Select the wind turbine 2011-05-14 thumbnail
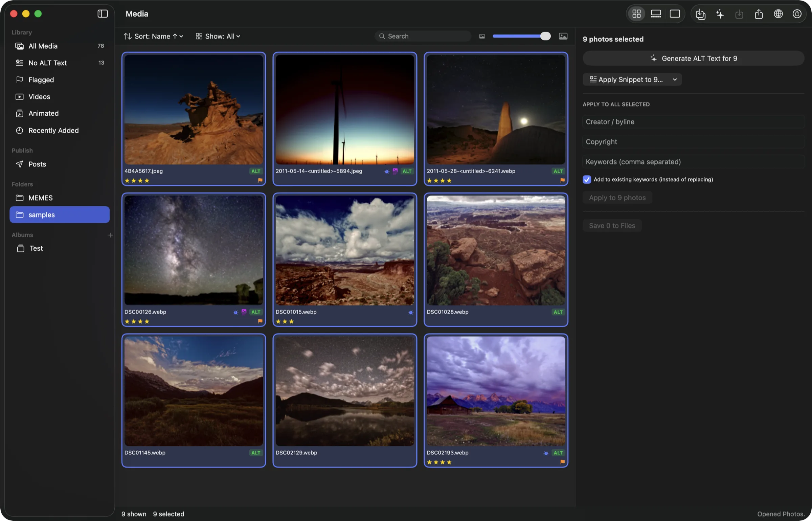812x521 pixels. point(345,110)
